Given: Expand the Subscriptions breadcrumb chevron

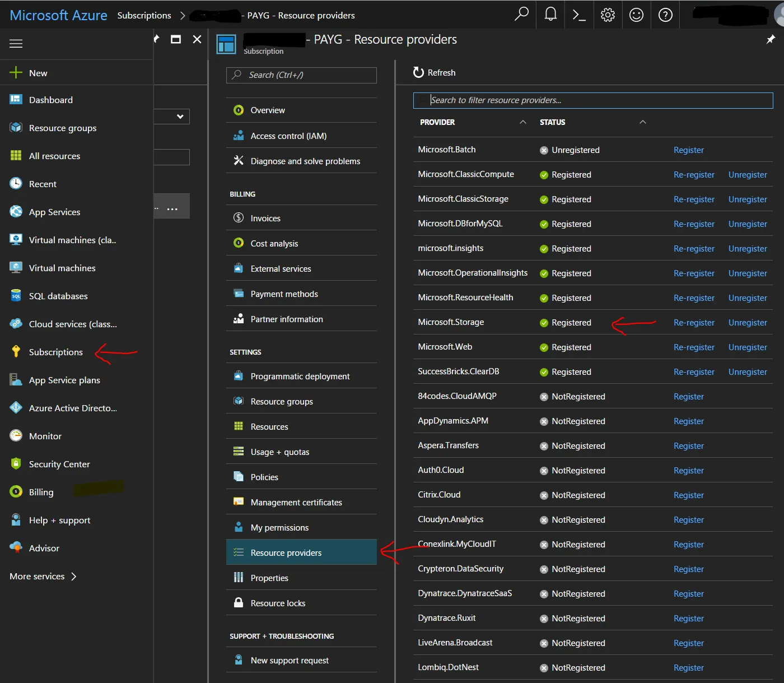Looking at the screenshot, I should point(182,16).
